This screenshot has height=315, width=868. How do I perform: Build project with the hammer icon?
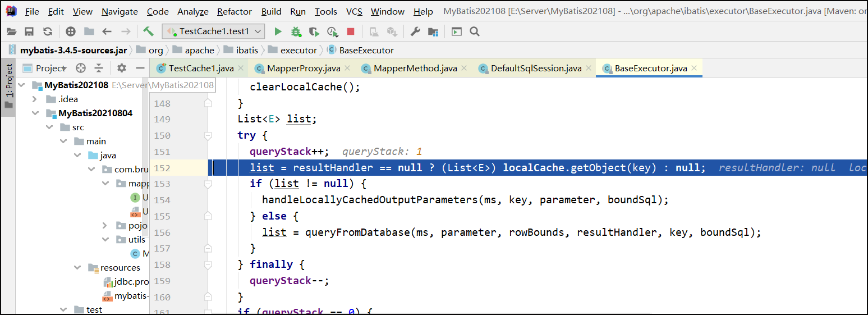pyautogui.click(x=149, y=31)
